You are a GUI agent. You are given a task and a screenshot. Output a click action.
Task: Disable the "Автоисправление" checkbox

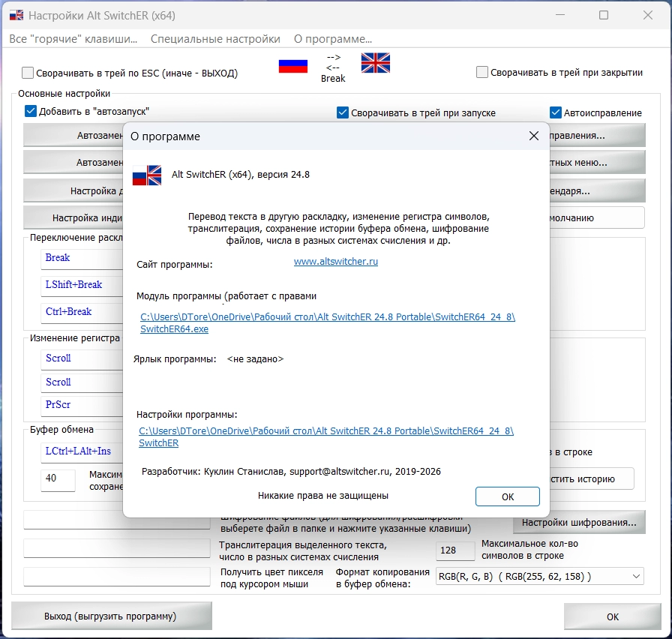pyautogui.click(x=556, y=112)
